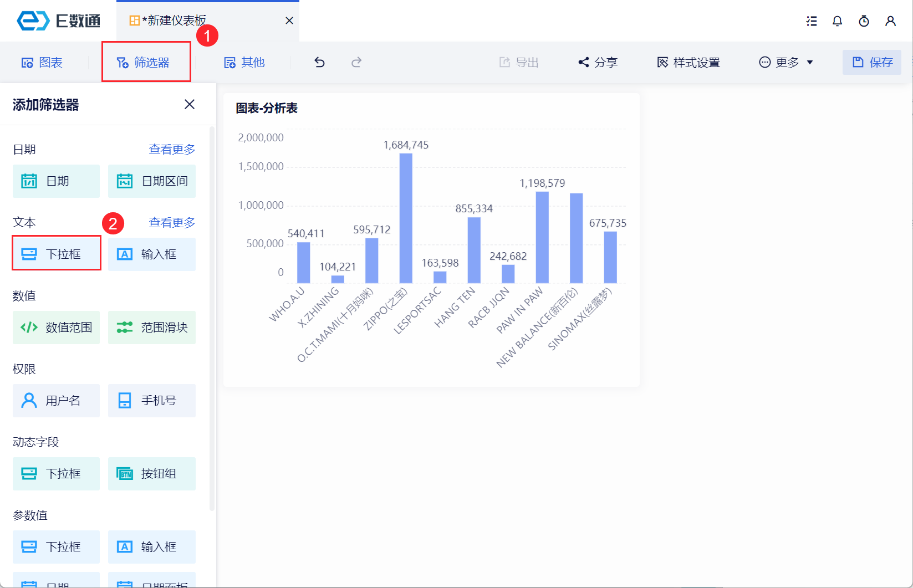
Task: Open the notification bell
Action: [x=837, y=21]
